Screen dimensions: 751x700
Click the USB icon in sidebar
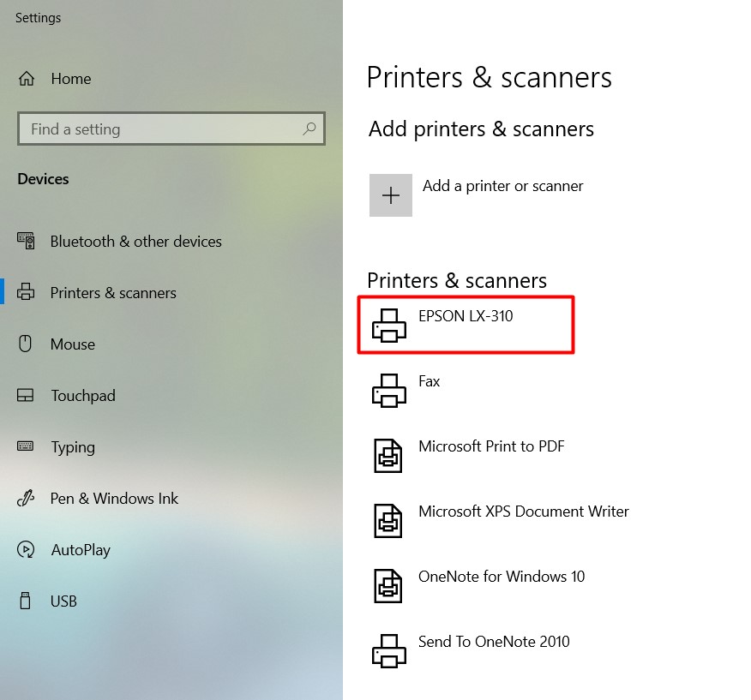pos(26,601)
